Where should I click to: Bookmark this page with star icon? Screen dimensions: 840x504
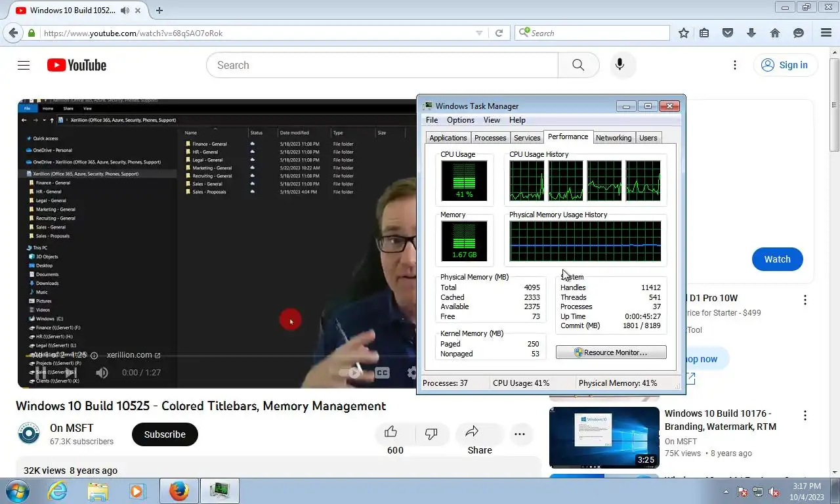[x=684, y=33]
